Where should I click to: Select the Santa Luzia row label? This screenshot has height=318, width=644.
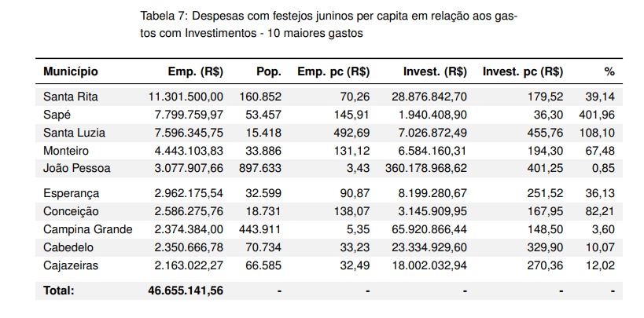click(74, 131)
